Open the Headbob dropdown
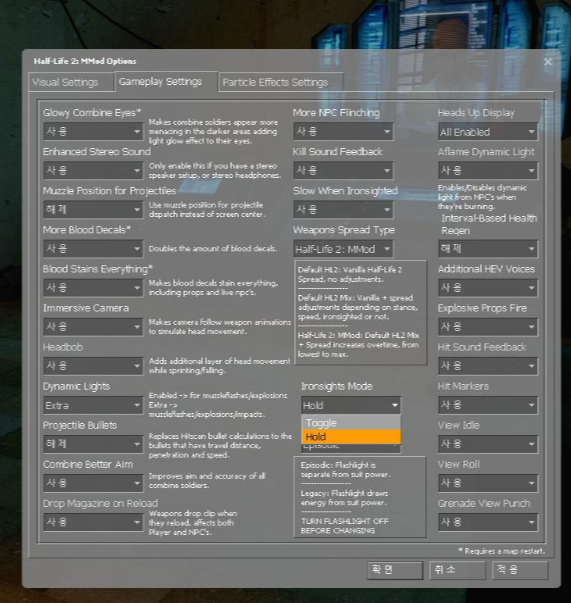This screenshot has width=571, height=603. (x=93, y=366)
